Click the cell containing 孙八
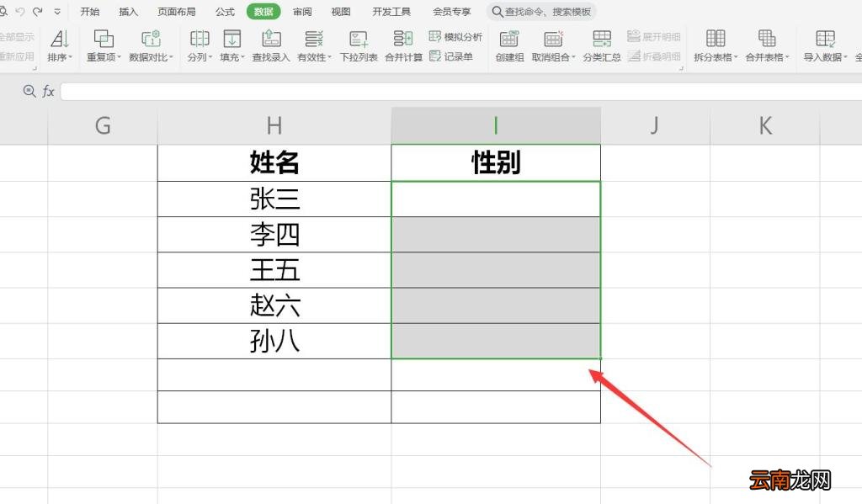The image size is (862, 504). point(274,342)
